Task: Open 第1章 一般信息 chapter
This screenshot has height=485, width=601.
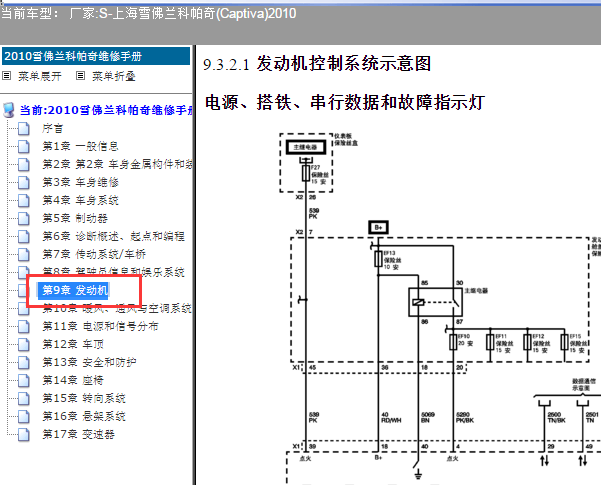Action: coord(80,146)
